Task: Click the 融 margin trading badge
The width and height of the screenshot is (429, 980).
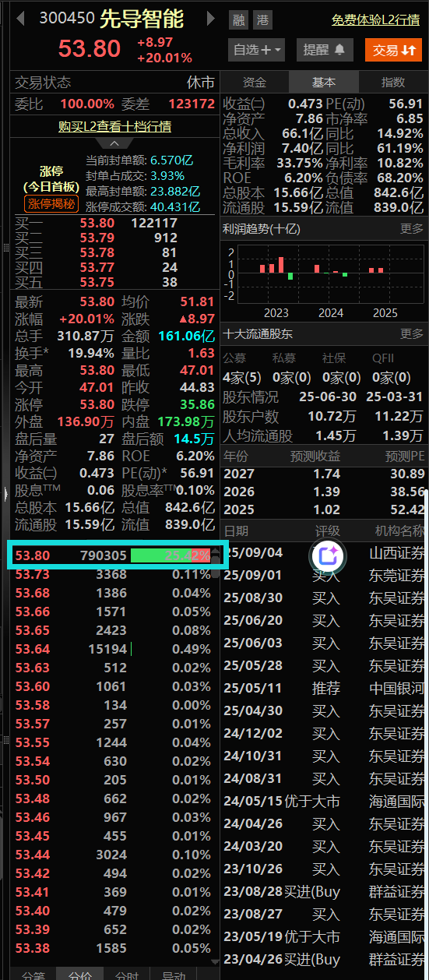Action: [238, 20]
